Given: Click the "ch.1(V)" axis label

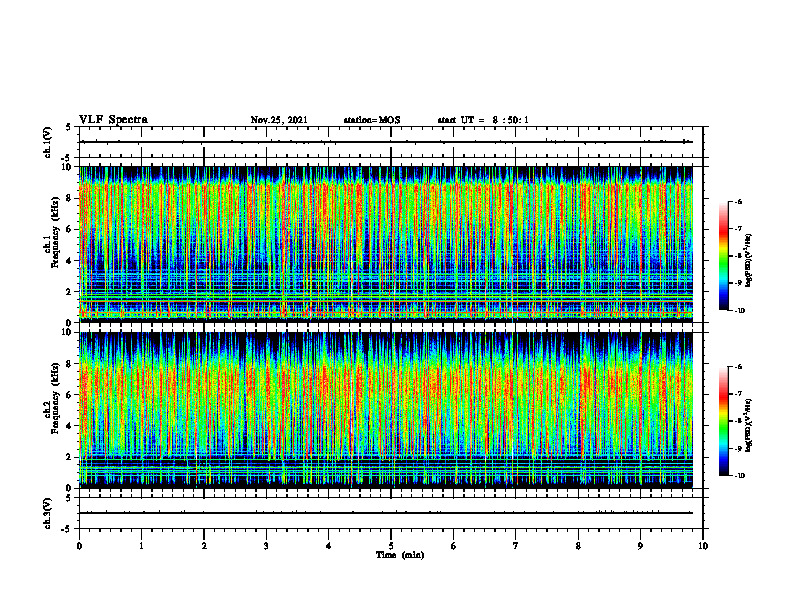Looking at the screenshot, I should (48, 142).
